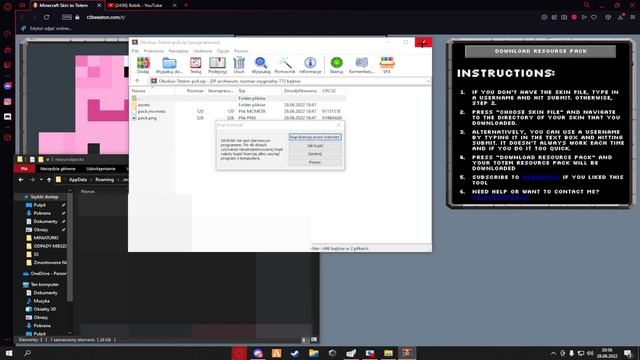Open the Pomoc menu in WinRAR
The image size is (640, 360).
tap(241, 51)
